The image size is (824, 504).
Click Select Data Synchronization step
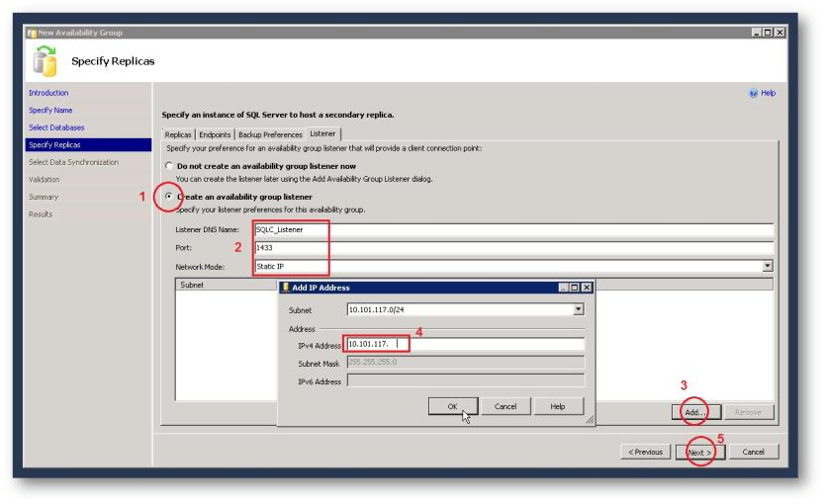(73, 162)
